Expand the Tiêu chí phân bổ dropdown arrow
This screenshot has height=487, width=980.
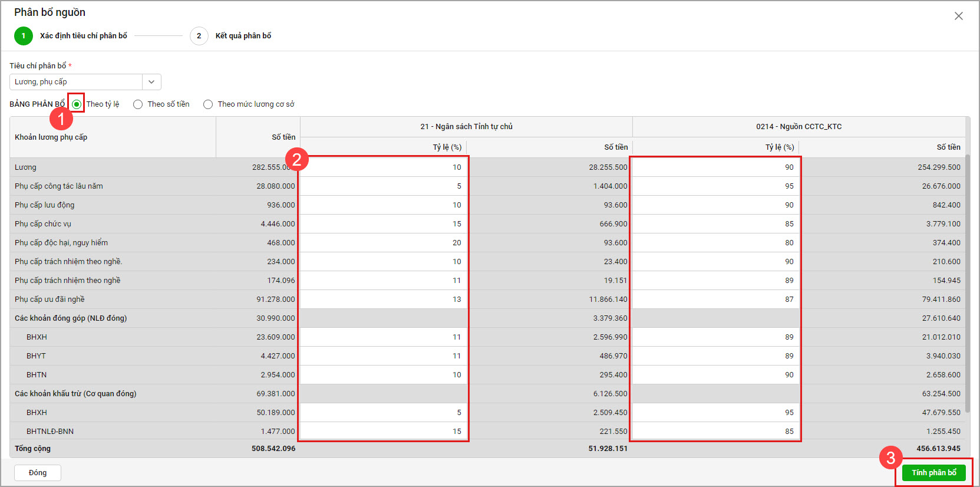click(151, 82)
